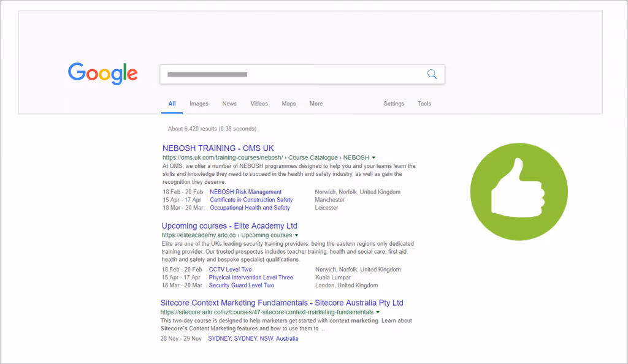Open the News search tab
Screen dimensions: 628x364
tap(229, 104)
